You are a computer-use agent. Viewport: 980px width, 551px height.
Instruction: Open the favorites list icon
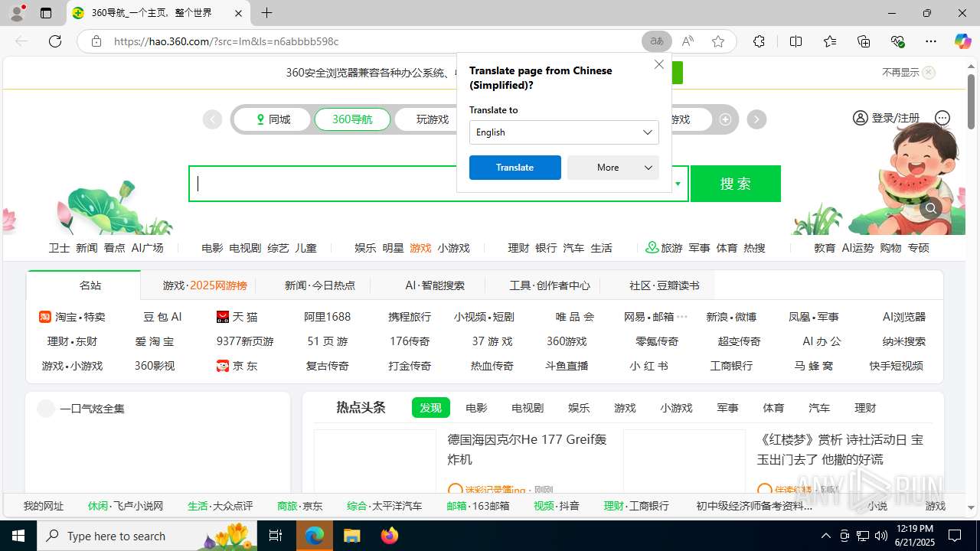click(830, 41)
